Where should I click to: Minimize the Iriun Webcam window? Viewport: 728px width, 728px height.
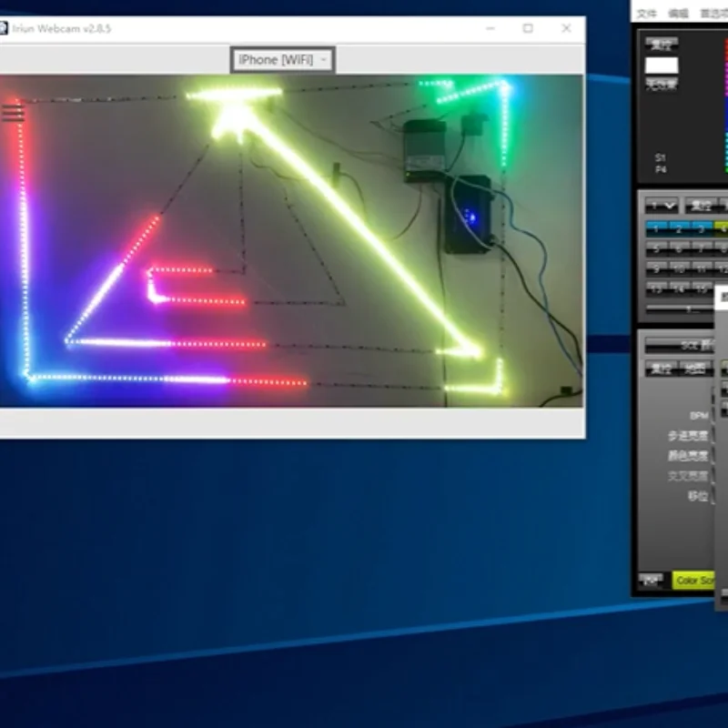[490, 28]
